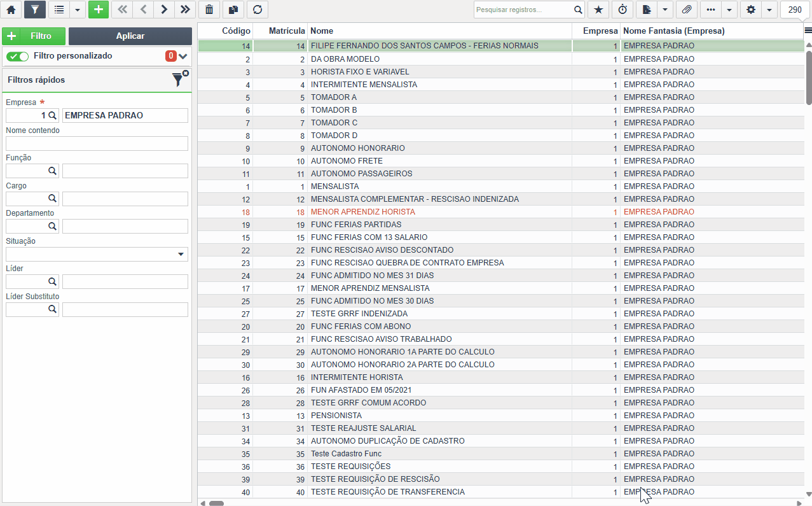Select row TESTE REQUISIÇÃO DE TRANSFERENCIA
This screenshot has width=812, height=506.
[500, 492]
